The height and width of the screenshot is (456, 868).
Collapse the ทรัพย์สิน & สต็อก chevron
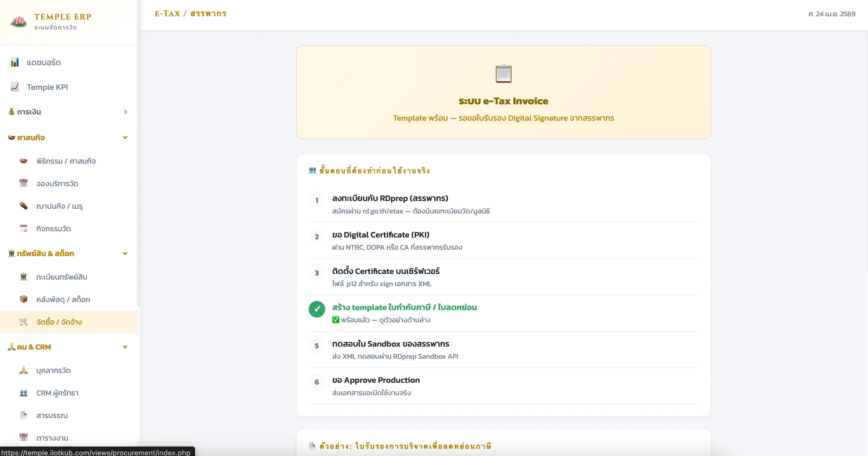point(125,253)
